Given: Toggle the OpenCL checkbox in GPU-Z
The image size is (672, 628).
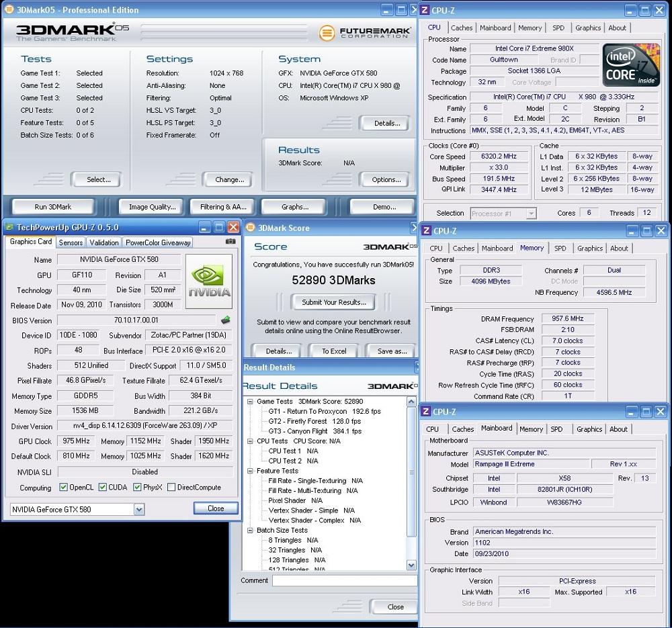Looking at the screenshot, I should [63, 487].
